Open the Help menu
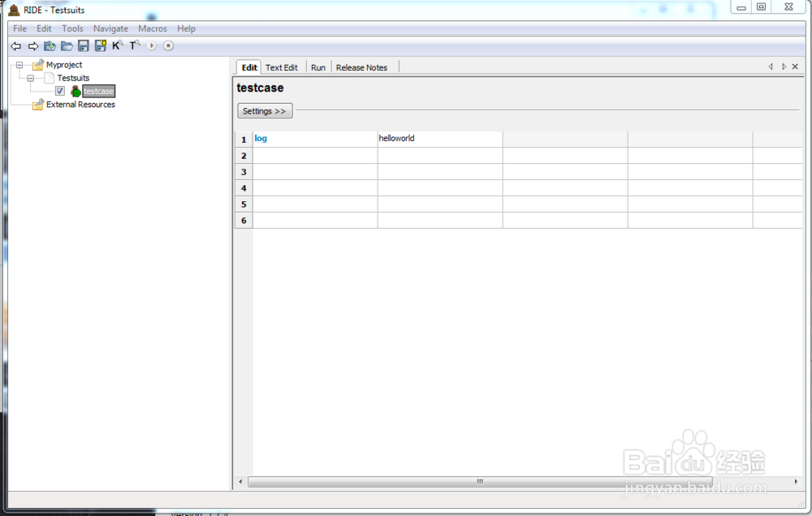The width and height of the screenshot is (812, 516). (186, 28)
